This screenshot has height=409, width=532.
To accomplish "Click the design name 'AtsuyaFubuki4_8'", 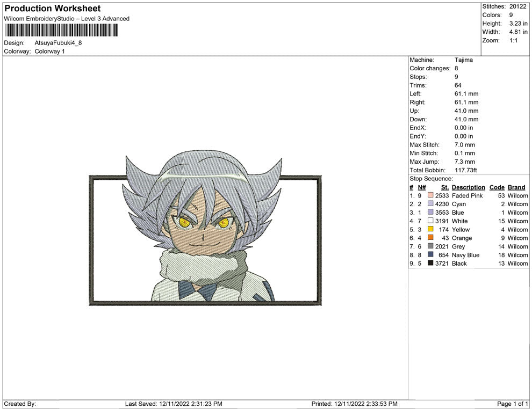I will point(58,43).
